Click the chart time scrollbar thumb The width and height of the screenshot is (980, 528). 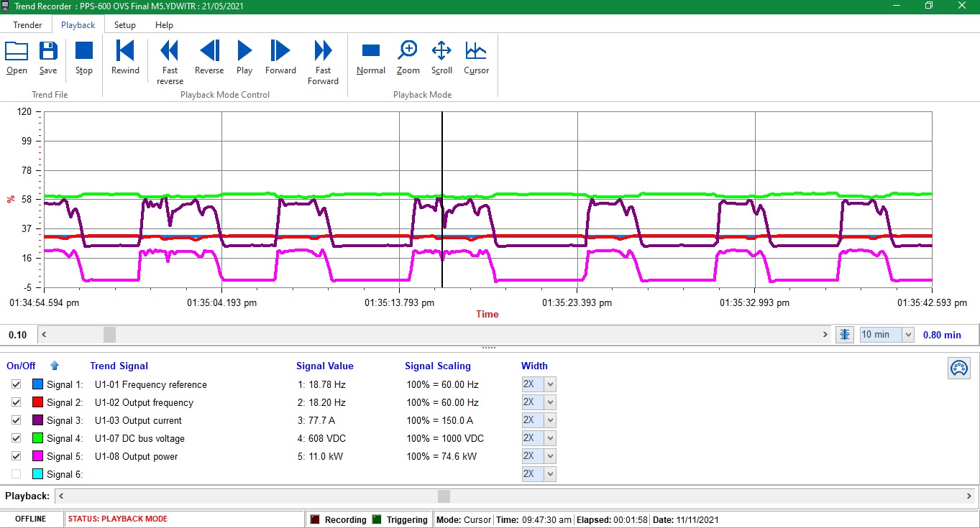(x=109, y=335)
